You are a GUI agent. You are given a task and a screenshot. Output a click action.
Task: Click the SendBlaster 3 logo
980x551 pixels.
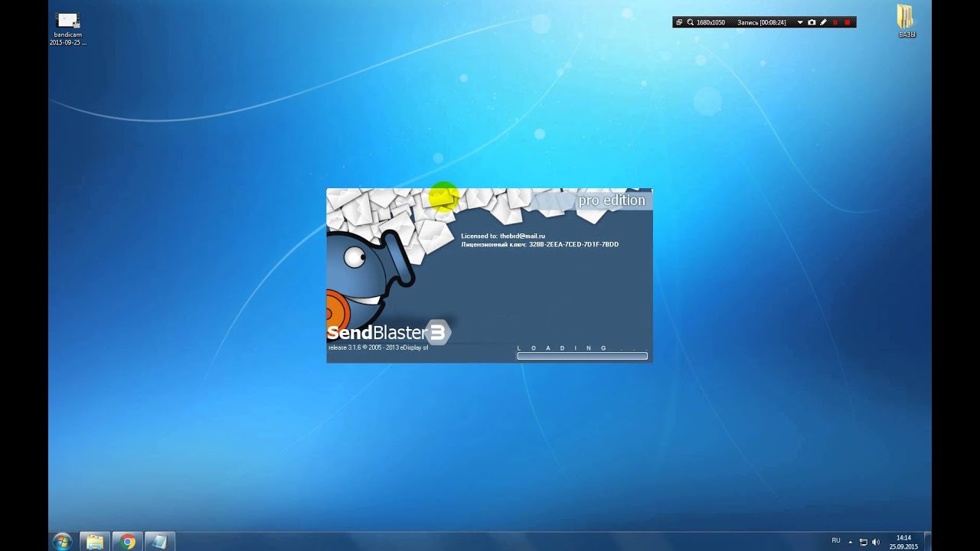pos(389,332)
